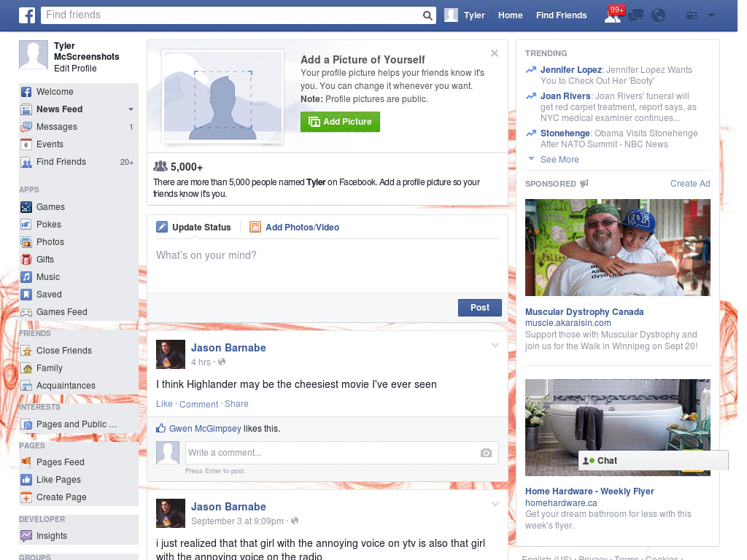The image size is (747, 560).
Task: Expand the News Feed options arrow
Action: pyautogui.click(x=131, y=109)
